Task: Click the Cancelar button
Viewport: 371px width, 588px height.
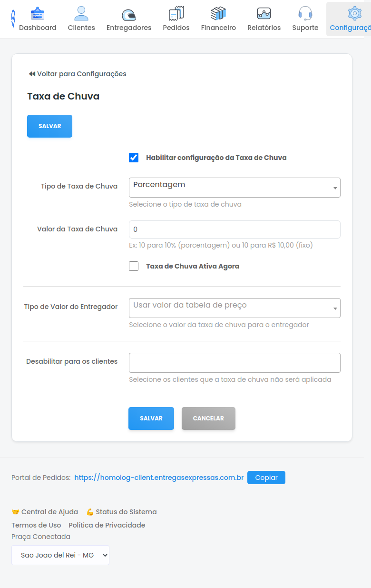Action: pos(208,419)
